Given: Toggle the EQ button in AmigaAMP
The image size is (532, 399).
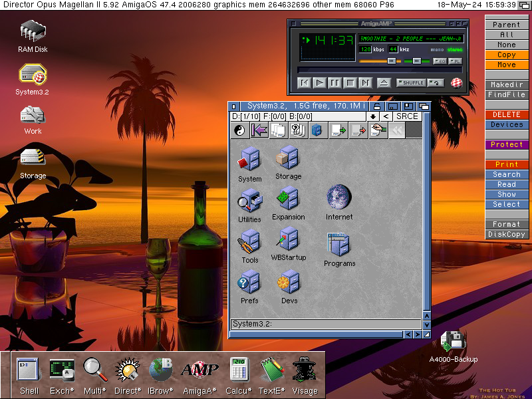Looking at the screenshot, I should pos(440,61).
